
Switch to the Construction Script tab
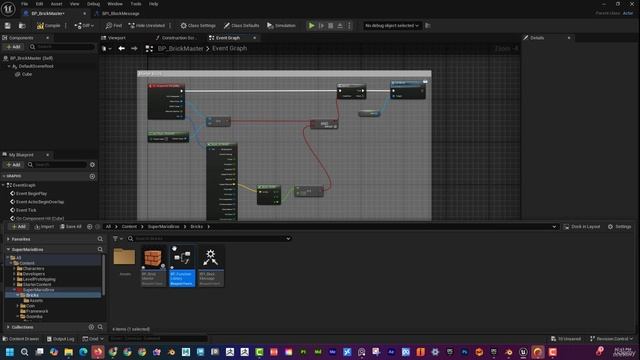[178, 38]
